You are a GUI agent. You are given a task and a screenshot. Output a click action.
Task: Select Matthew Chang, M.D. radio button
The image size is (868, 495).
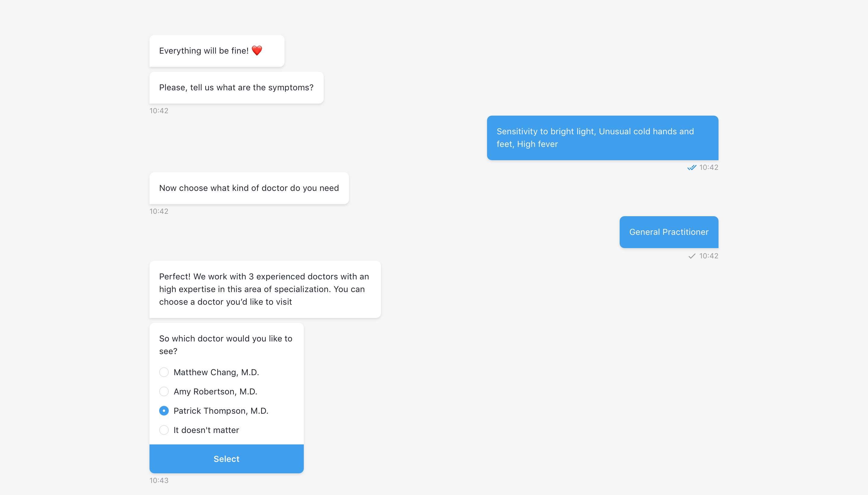pyautogui.click(x=164, y=372)
